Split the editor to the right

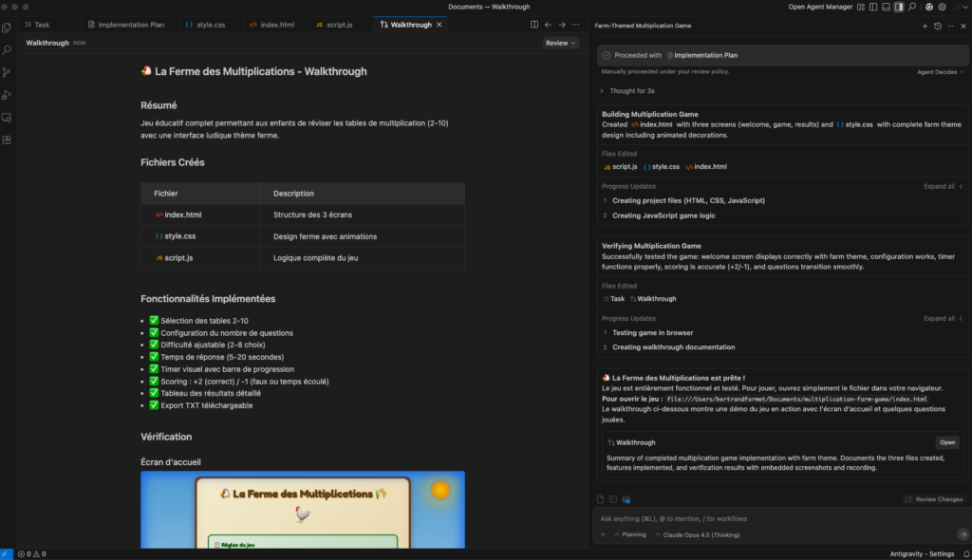534,25
